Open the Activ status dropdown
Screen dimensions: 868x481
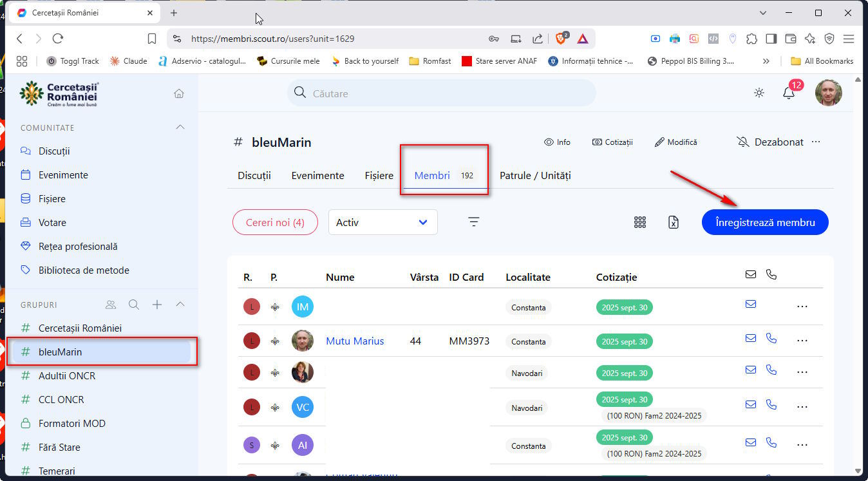point(382,222)
